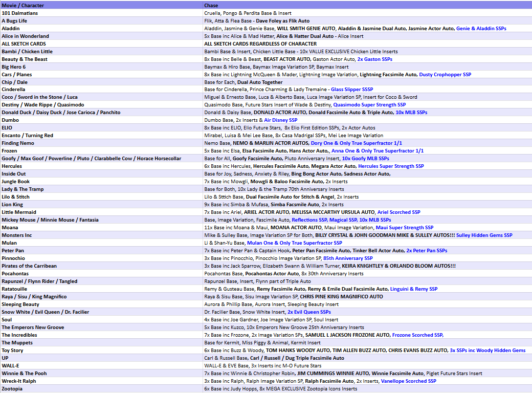Click the "Chase" column header
This screenshot has height=393, width=532.
[x=211, y=5]
